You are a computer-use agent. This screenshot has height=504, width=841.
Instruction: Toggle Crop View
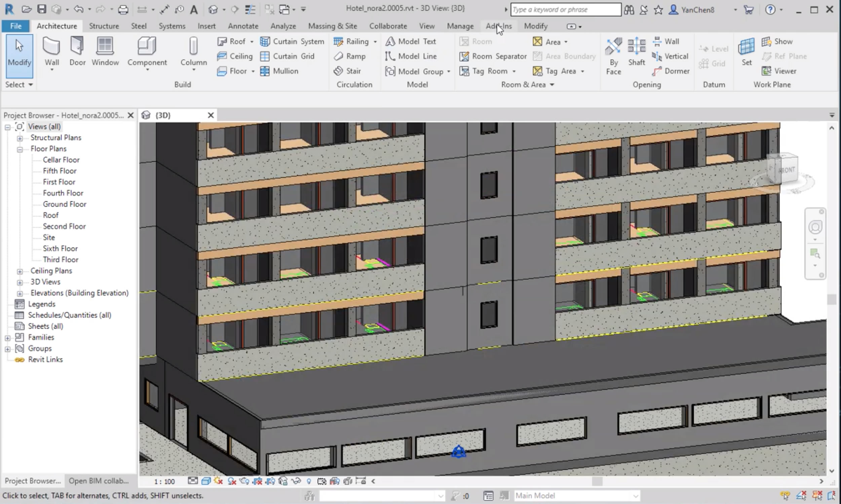[258, 481]
